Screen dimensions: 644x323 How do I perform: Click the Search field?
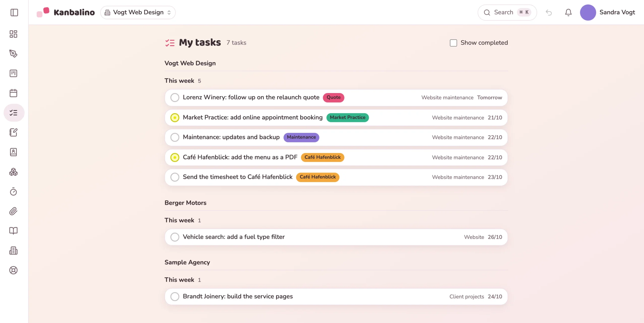coord(507,12)
